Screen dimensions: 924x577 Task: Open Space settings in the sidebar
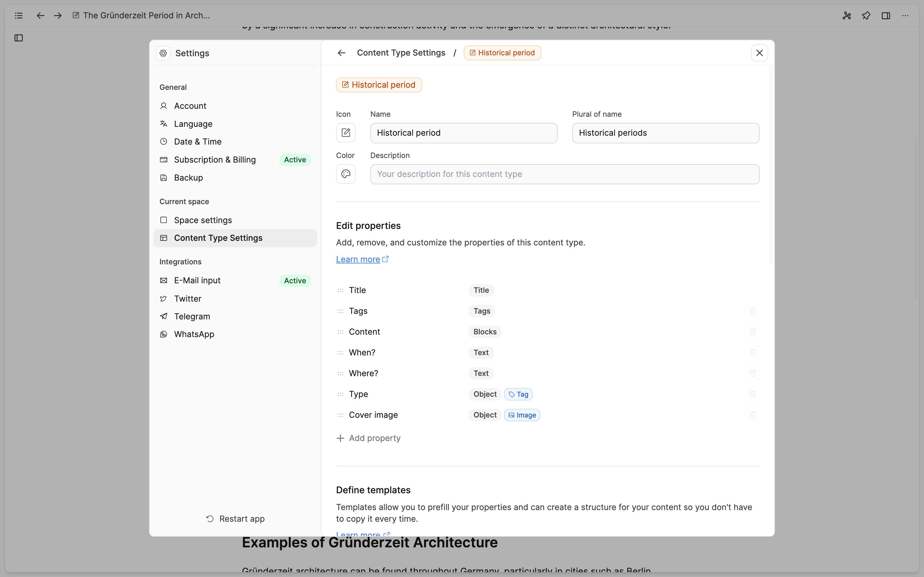pos(202,220)
